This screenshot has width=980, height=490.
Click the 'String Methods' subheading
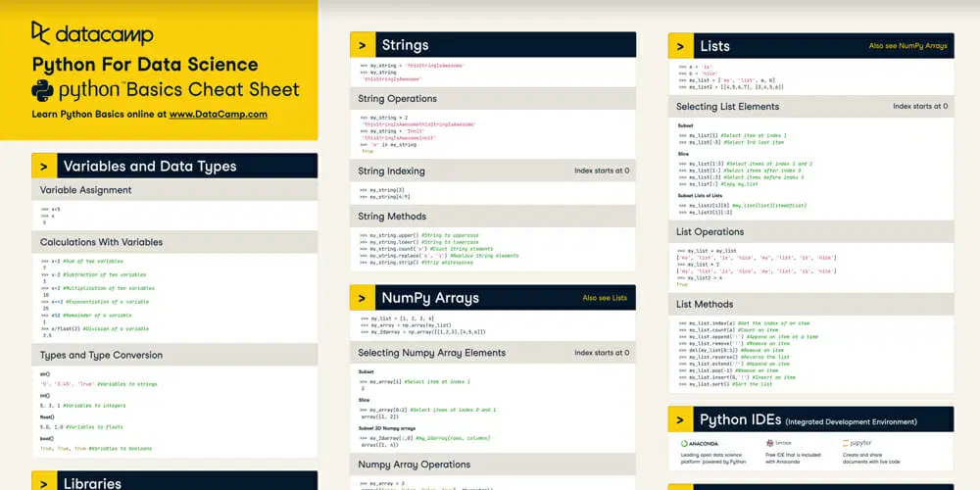(x=392, y=217)
